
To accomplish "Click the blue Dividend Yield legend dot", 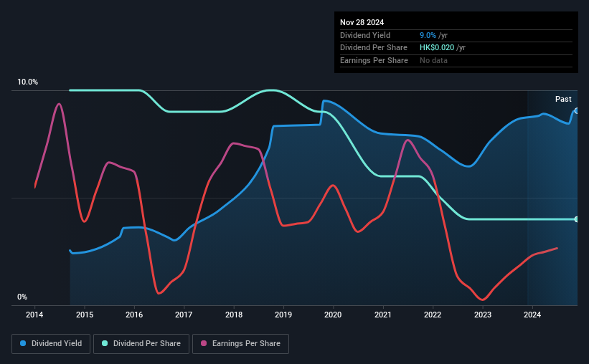I will [x=23, y=343].
